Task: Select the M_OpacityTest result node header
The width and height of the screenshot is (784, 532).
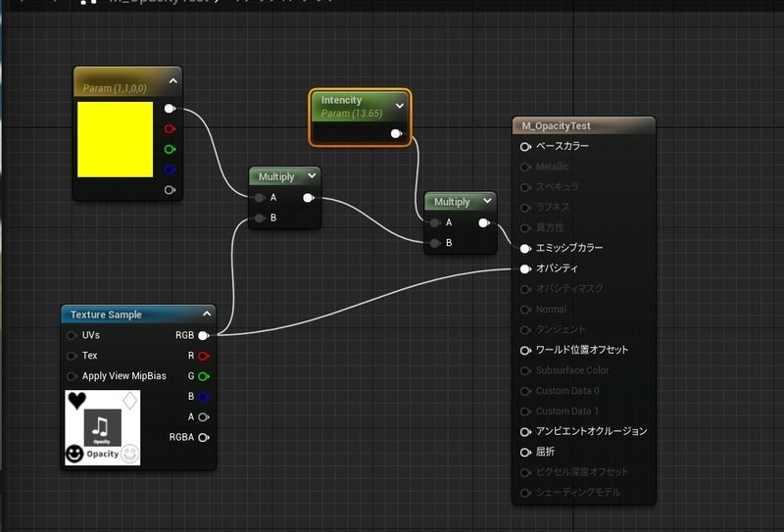Action: point(583,126)
